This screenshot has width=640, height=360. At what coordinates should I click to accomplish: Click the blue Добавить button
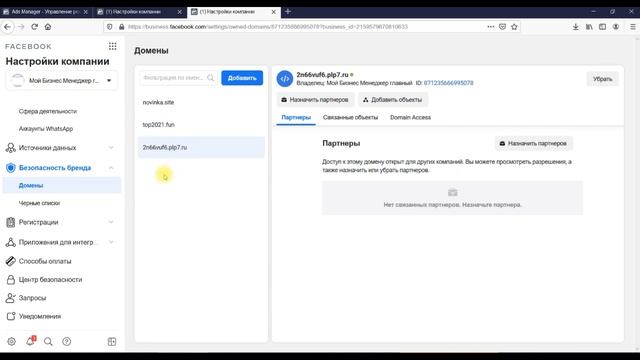242,78
